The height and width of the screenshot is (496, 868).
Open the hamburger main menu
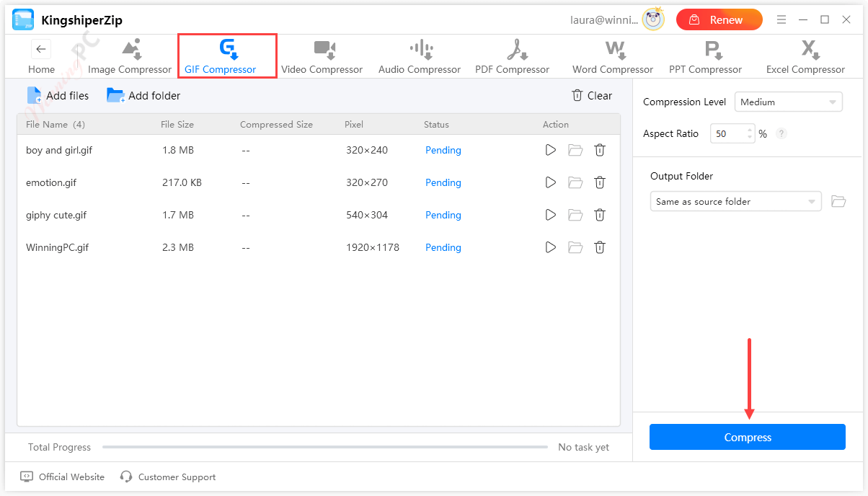[781, 19]
